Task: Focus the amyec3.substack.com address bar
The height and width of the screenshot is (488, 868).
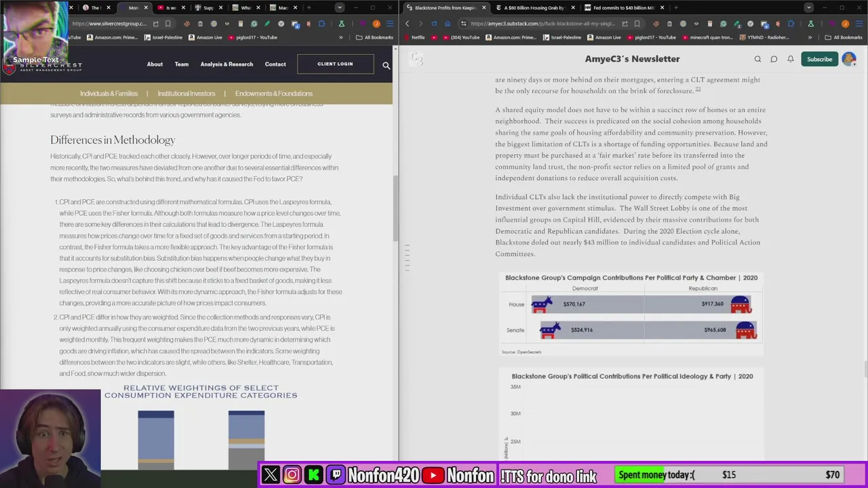Action: [542, 24]
